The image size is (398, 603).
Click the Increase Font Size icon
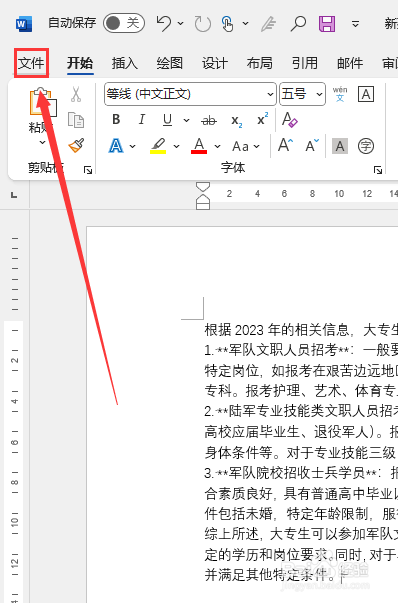coord(285,146)
